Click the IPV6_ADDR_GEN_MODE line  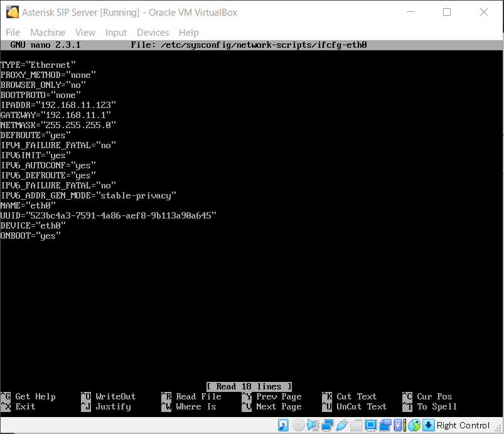tap(88, 195)
